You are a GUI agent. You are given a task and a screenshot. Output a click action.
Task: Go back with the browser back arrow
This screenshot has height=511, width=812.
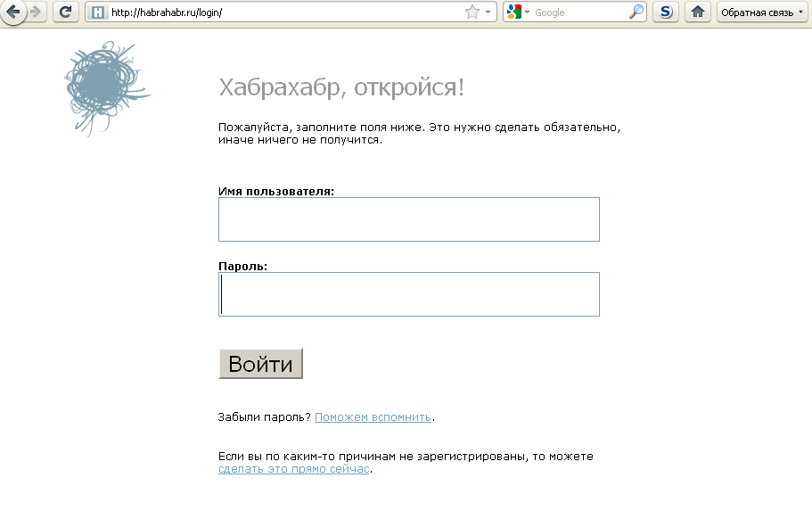(12, 12)
